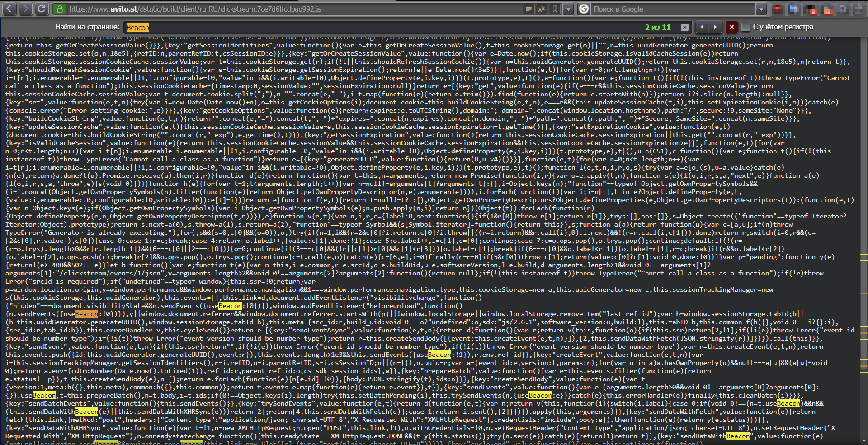Image resolution: width=868 pixels, height=445 pixels.
Task: Click the '2 из 11' match counter
Action: [x=658, y=27]
